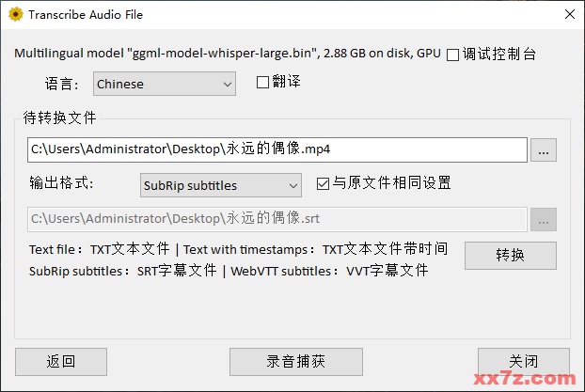Open 录音捕获 audio capture
This screenshot has height=392, width=585.
point(295,362)
